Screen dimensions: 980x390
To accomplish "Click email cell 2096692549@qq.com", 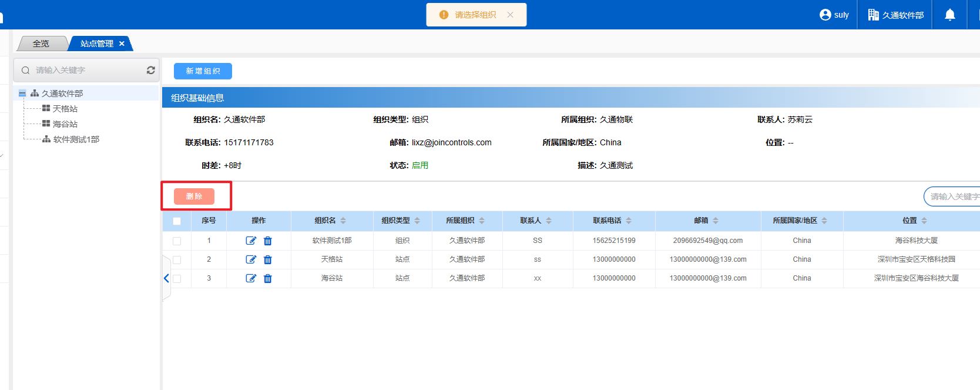I will (708, 241).
